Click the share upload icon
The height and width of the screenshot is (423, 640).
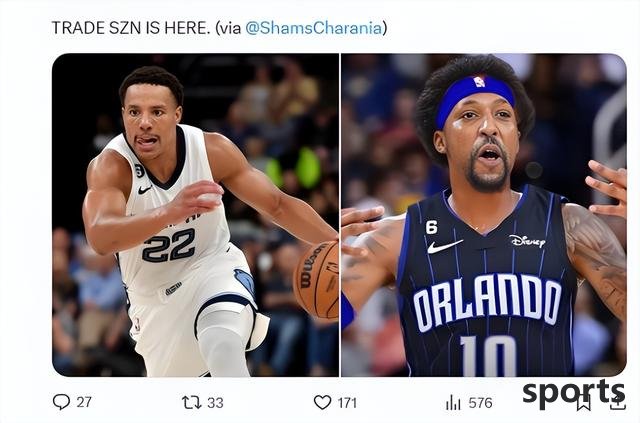pos(618,403)
